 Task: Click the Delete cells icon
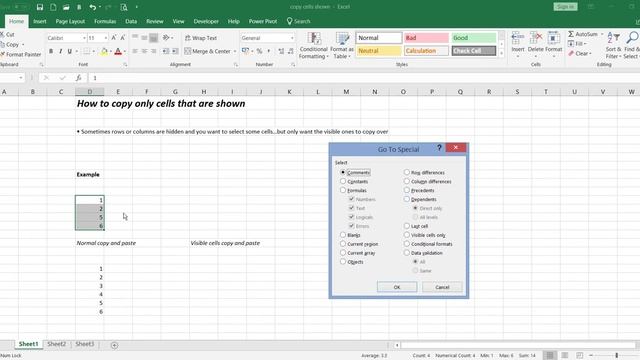click(x=536, y=39)
